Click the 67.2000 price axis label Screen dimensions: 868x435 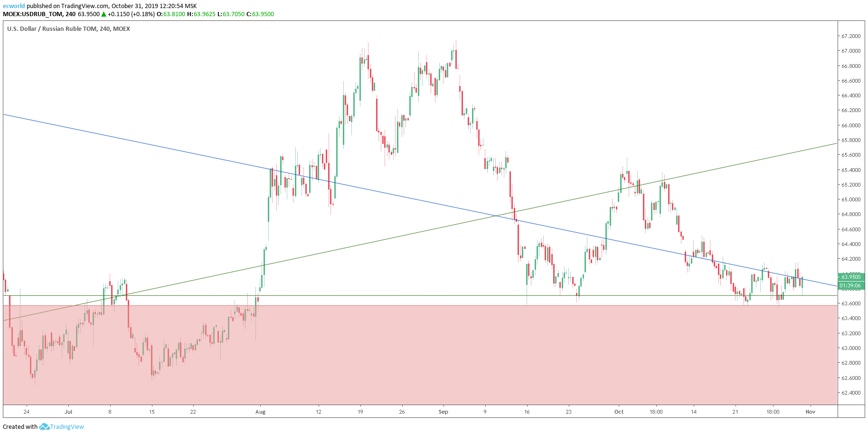tap(850, 36)
